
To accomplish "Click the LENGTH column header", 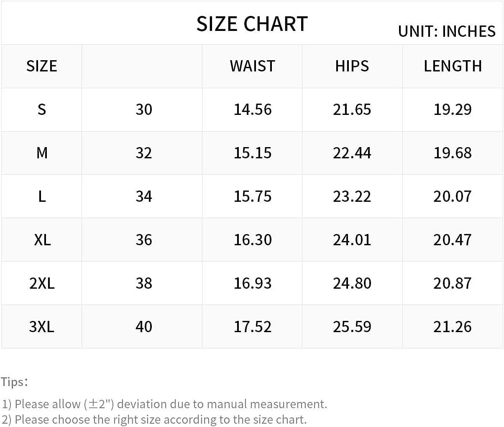I will coord(453,66).
